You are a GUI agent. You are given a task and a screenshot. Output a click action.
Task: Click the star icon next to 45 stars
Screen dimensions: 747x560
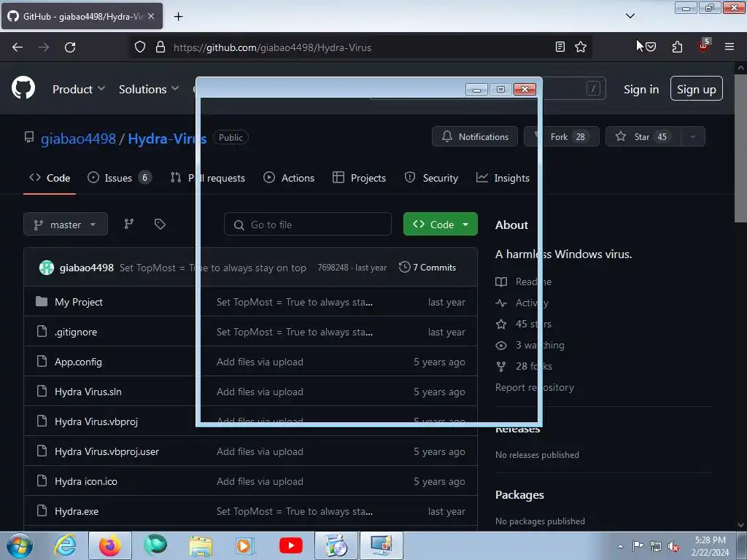501,324
